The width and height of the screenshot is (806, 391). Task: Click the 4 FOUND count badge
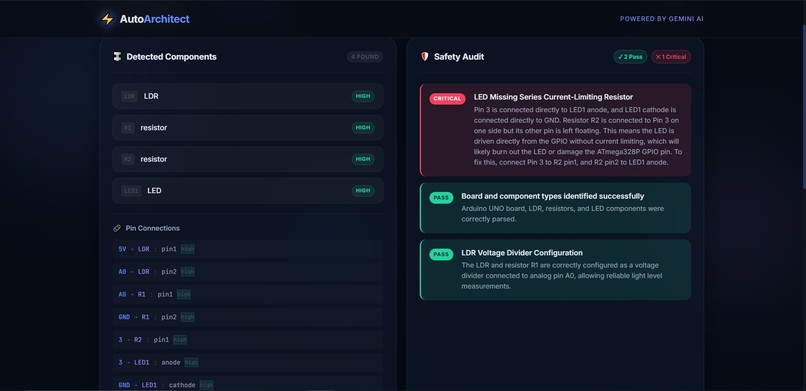pyautogui.click(x=365, y=57)
